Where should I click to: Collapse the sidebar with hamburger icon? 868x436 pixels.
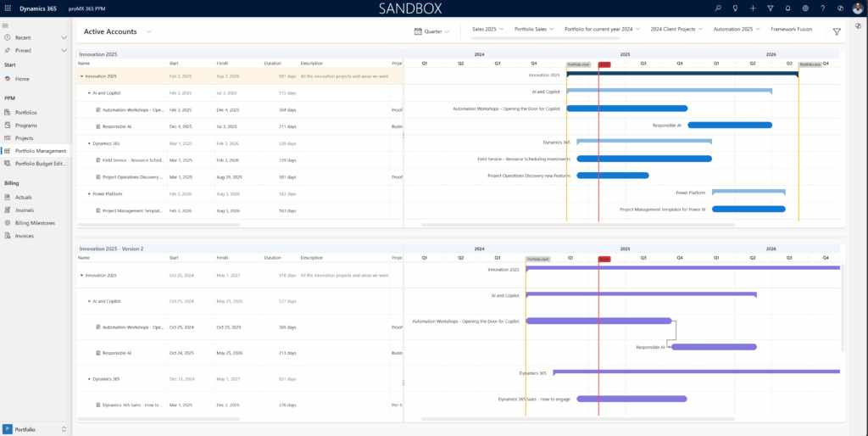click(x=6, y=25)
